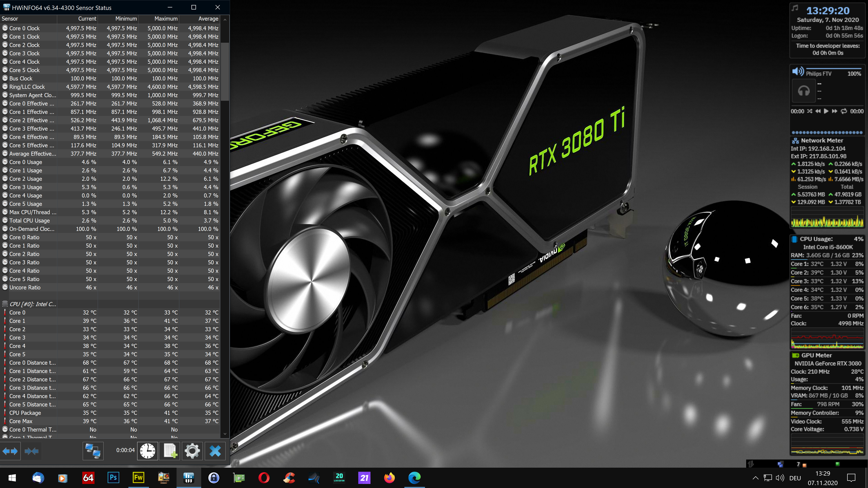
Task: Click the scrollbar down arrow in sensor list
Action: click(x=225, y=434)
